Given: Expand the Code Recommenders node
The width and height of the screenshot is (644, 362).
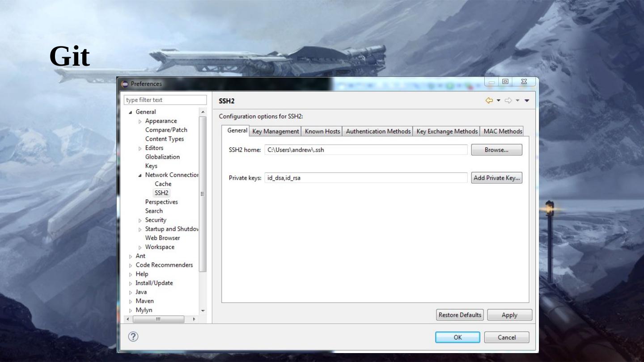Looking at the screenshot, I should pos(131,265).
